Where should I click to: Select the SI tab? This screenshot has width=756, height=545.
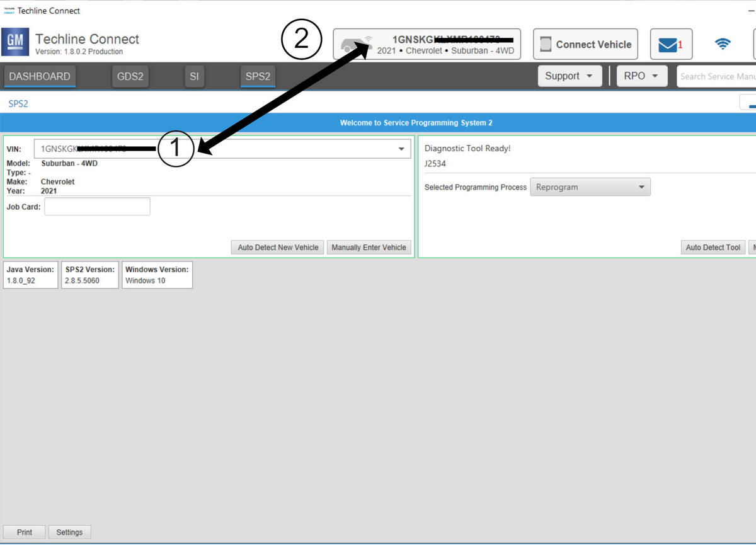point(194,76)
